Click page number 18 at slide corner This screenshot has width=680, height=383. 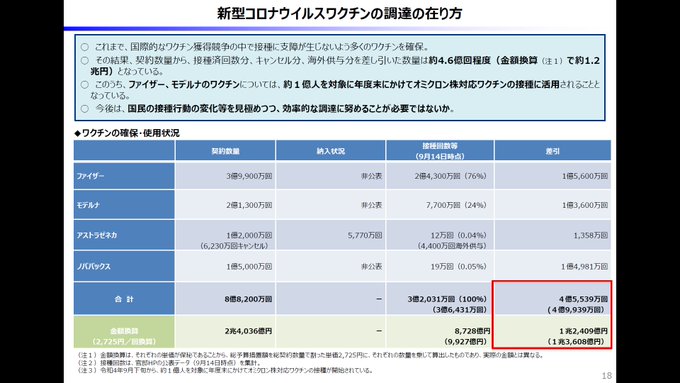(607, 376)
